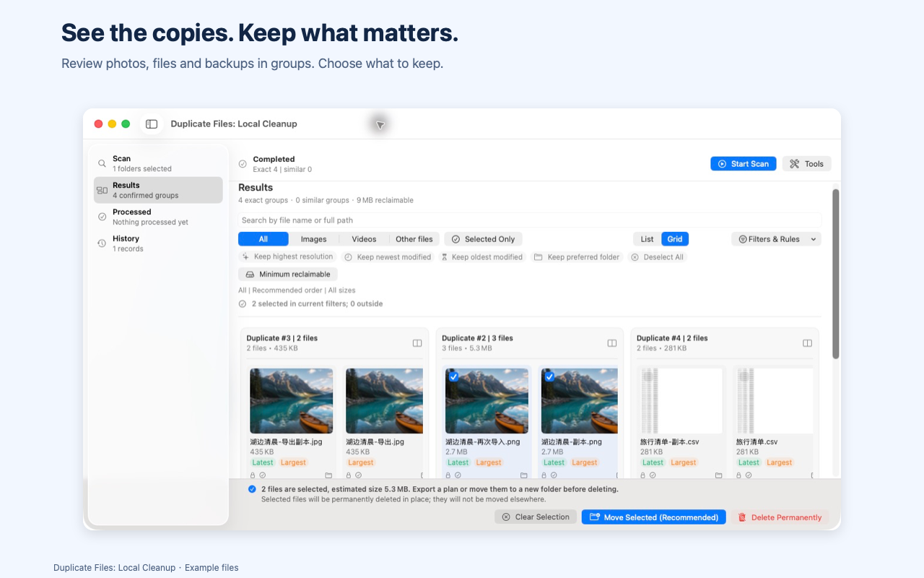Viewport: 924px width, 578px height.
Task: Click circle-check icon under 旅行清单.csv
Action: [749, 475]
